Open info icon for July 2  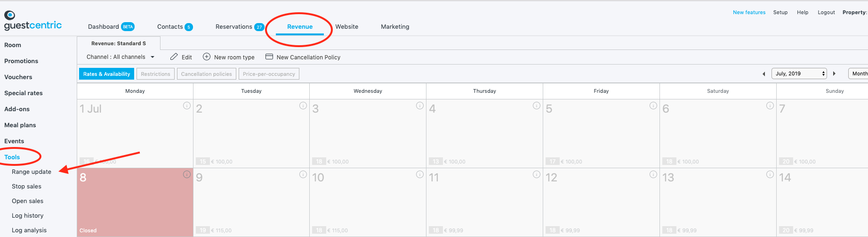click(303, 106)
